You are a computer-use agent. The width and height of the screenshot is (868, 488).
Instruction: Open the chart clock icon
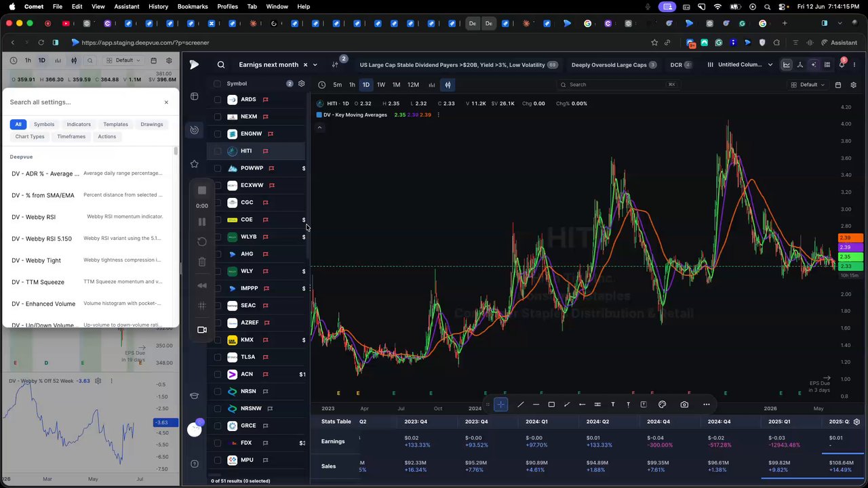click(321, 85)
